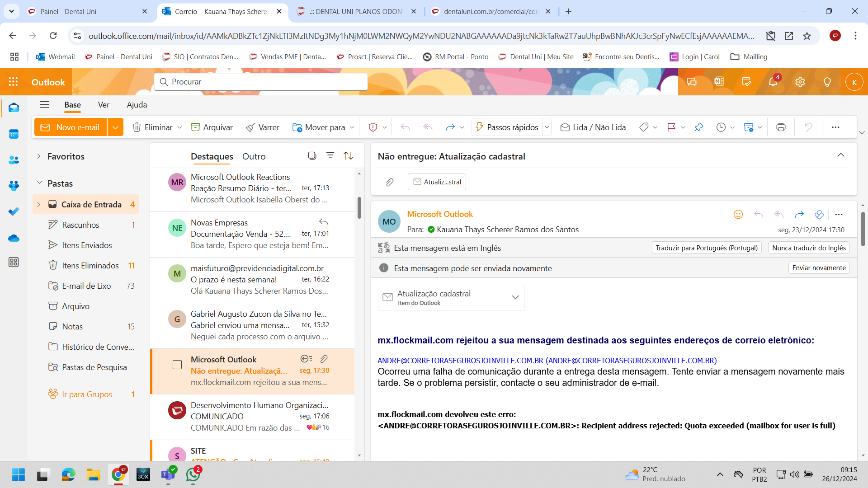868x488 pixels.
Task: Click the sort arrows icon in the message list
Action: tap(349, 155)
